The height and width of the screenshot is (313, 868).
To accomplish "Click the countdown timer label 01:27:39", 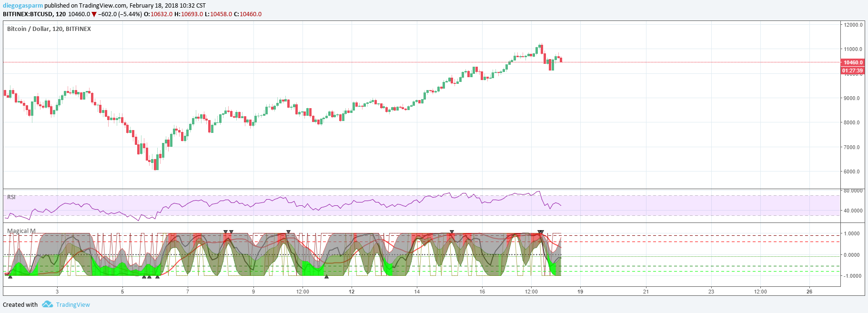I will pos(853,71).
